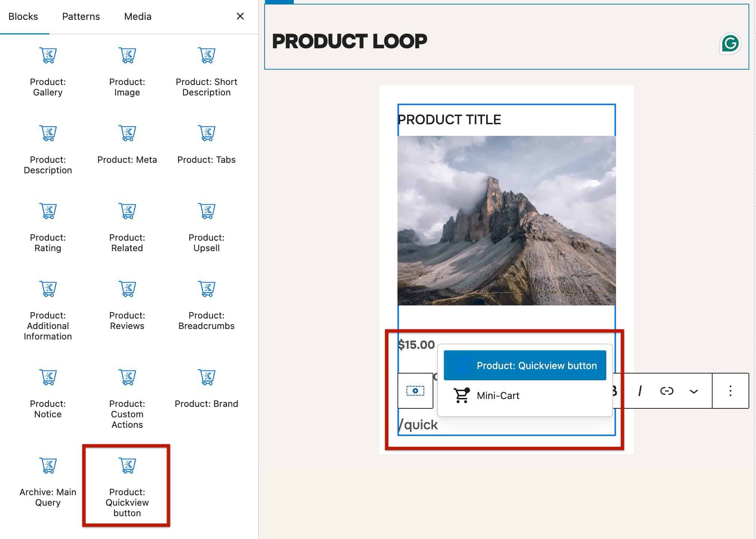The width and height of the screenshot is (756, 539).
Task: Insert the Product: Breadcrumbs block
Action: coord(207,289)
